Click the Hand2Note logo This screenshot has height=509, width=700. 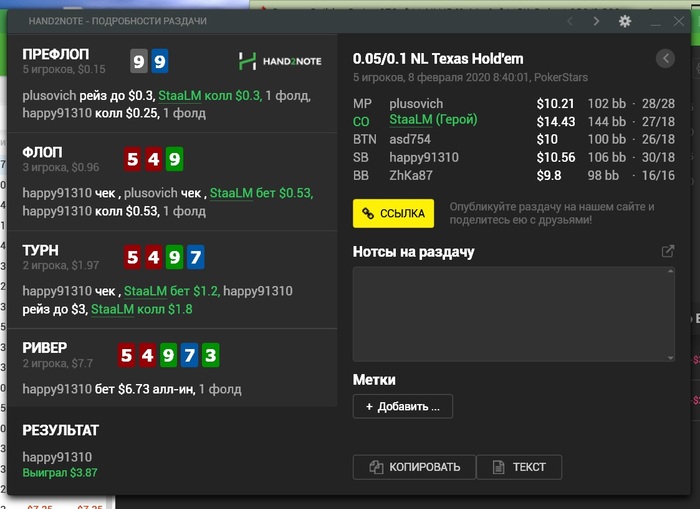coord(280,61)
